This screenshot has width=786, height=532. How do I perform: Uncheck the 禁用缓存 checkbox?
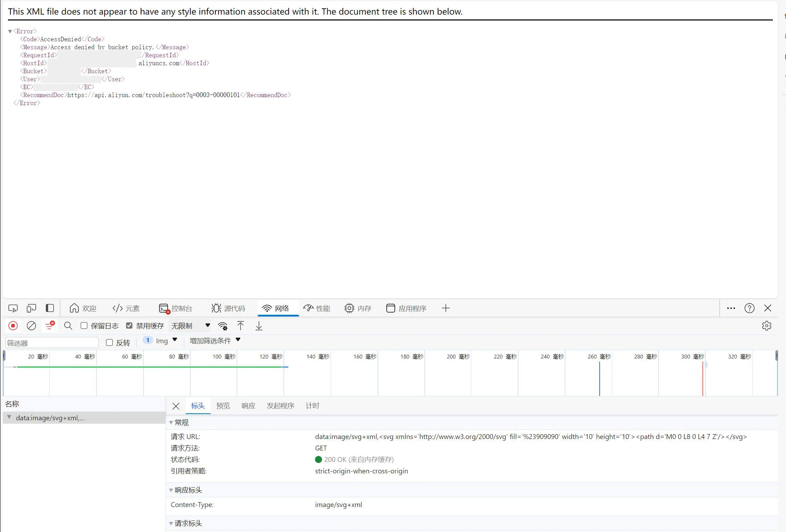tap(129, 326)
